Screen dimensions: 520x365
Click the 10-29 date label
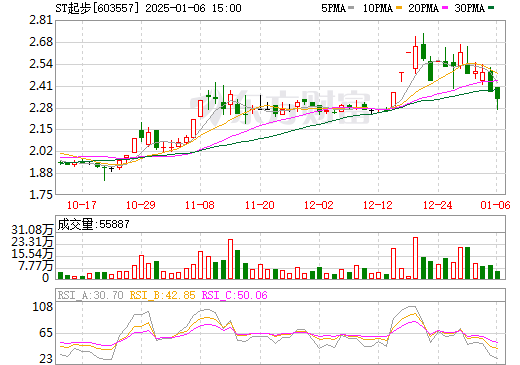click(x=141, y=205)
